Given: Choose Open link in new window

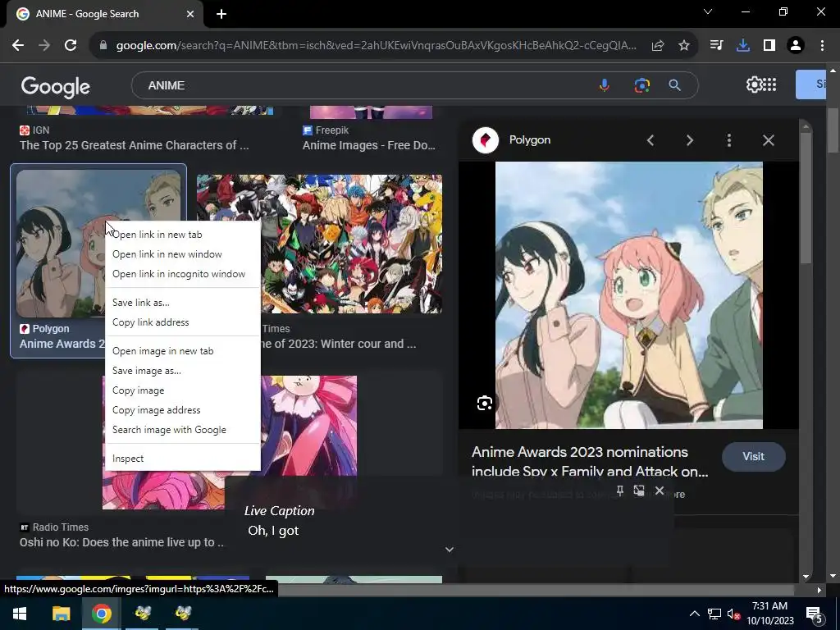Looking at the screenshot, I should 183,254.
